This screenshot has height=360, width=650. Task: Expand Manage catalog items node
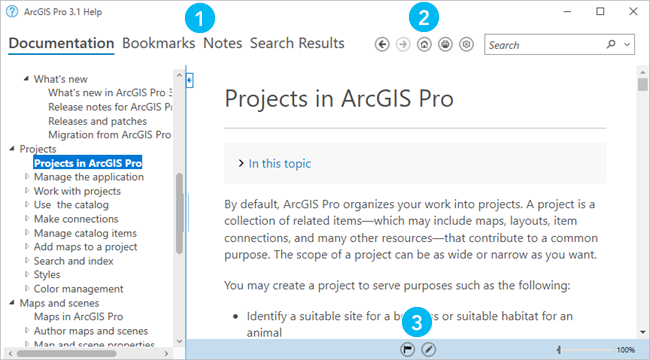tap(27, 232)
